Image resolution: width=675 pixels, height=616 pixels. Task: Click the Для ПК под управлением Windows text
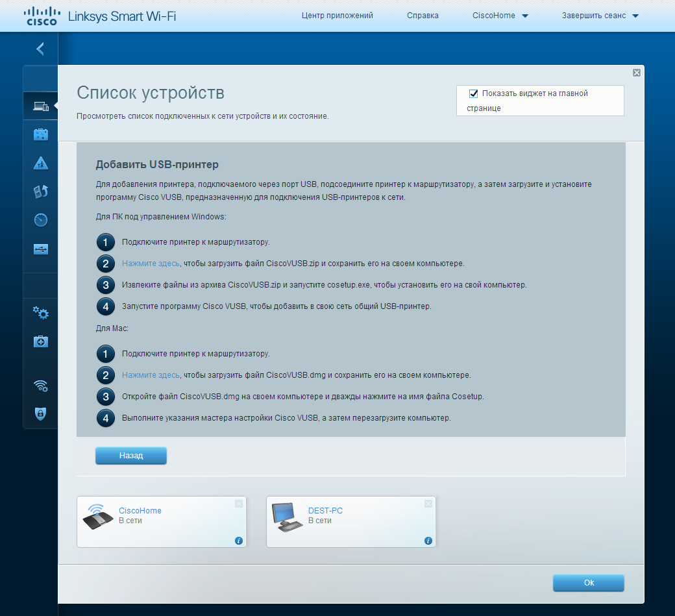coord(161,217)
